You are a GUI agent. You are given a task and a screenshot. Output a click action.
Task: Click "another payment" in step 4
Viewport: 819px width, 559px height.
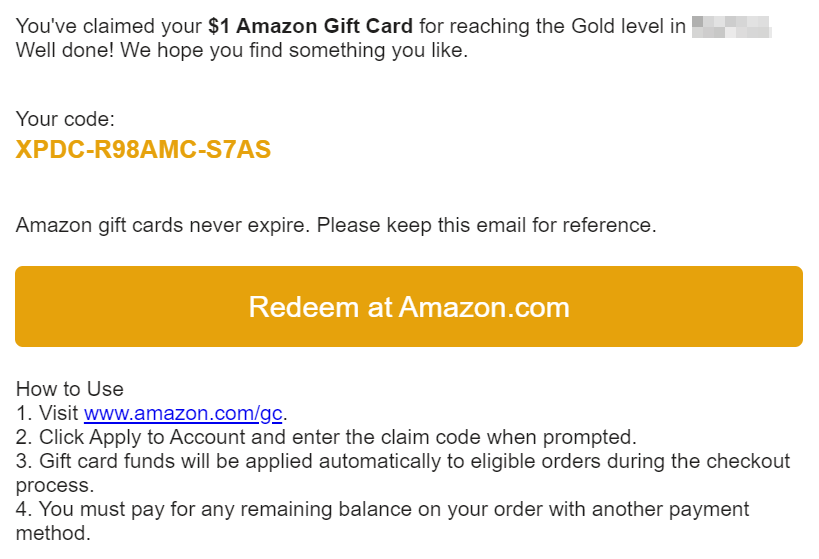click(682, 509)
